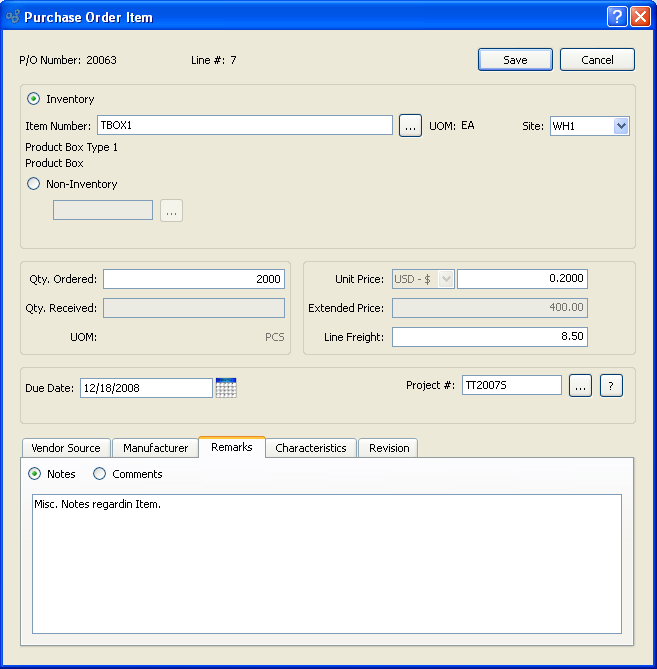Select the Remarks tab

[x=232, y=447]
